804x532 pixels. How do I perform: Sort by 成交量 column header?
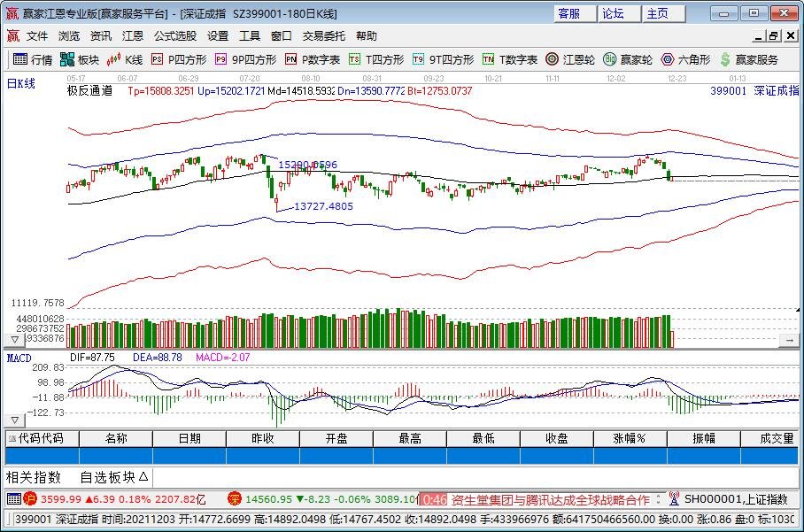click(770, 438)
